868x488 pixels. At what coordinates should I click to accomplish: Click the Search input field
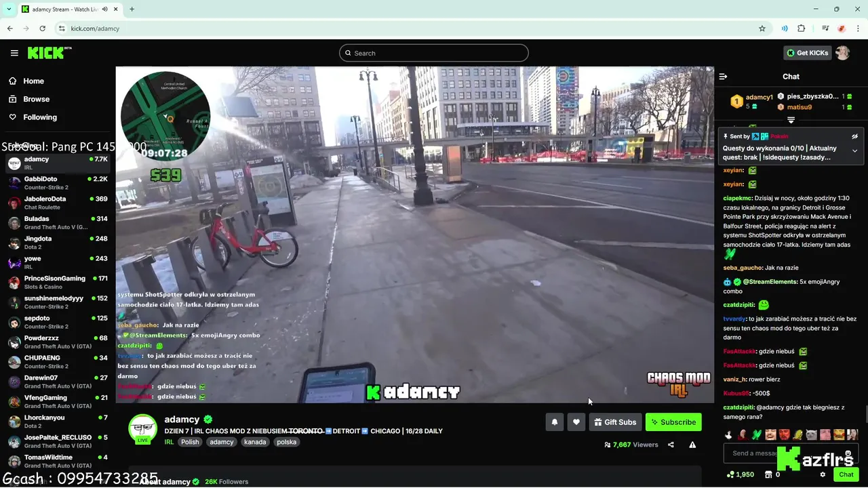(434, 53)
